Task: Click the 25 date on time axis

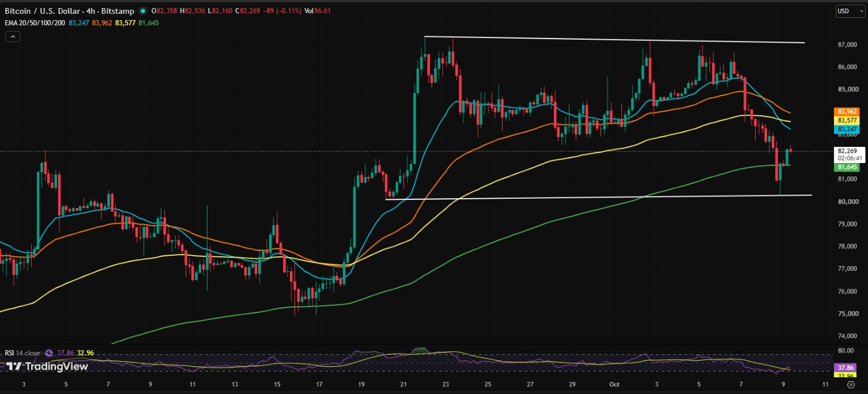Action: coord(488,384)
